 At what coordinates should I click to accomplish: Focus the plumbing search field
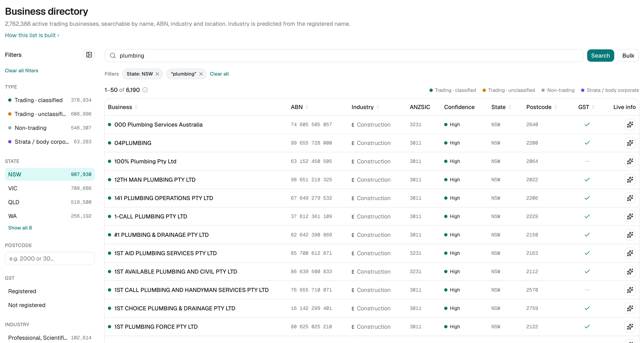pos(344,56)
